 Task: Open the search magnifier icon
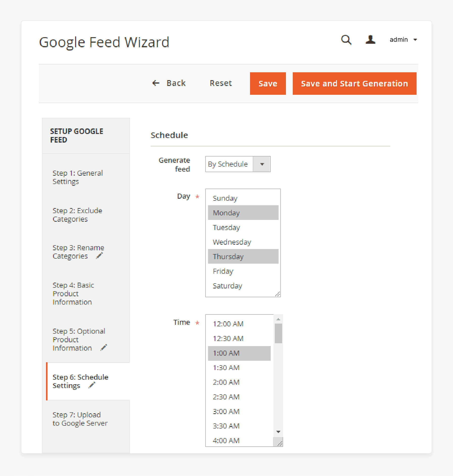(x=346, y=40)
